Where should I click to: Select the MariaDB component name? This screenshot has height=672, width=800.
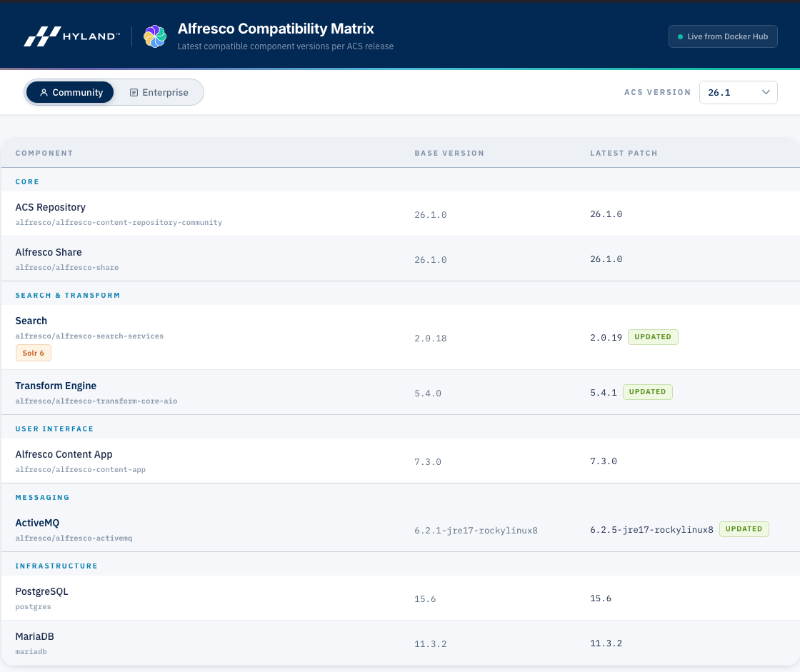click(35, 636)
